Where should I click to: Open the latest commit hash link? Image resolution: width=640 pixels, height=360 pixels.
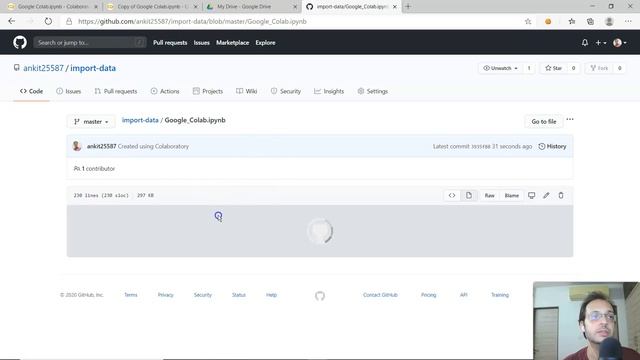click(481, 146)
